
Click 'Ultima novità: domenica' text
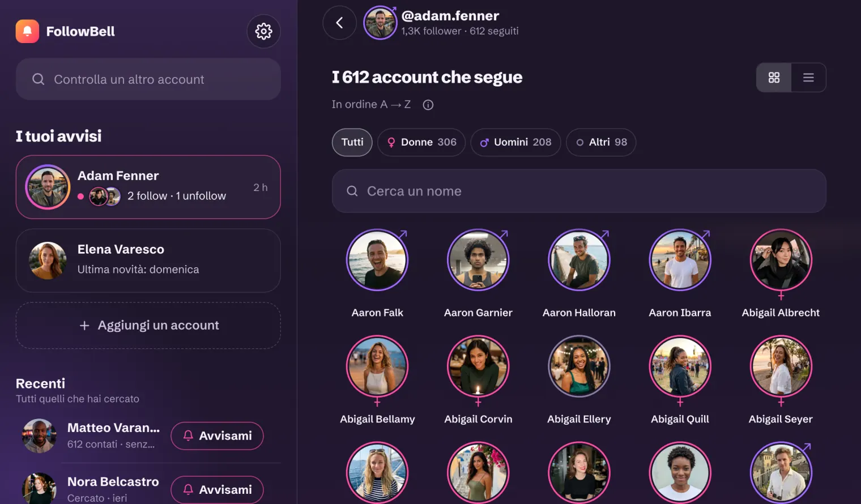point(138,270)
